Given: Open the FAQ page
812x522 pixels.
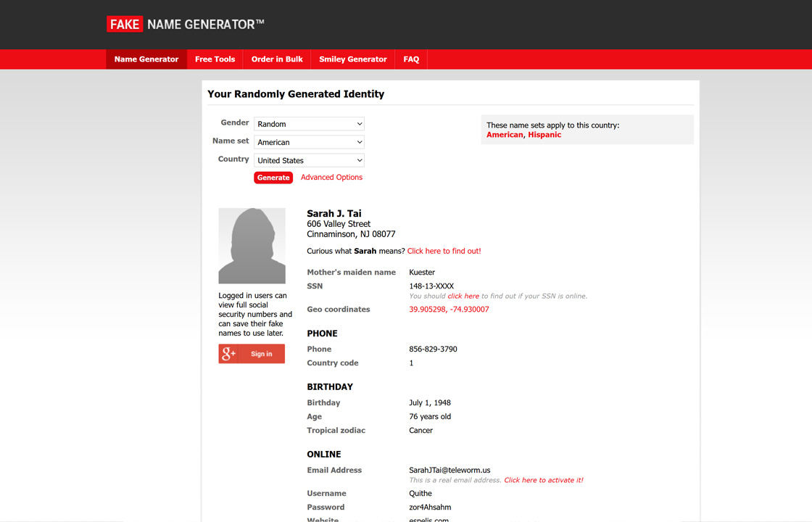Looking at the screenshot, I should pos(411,59).
